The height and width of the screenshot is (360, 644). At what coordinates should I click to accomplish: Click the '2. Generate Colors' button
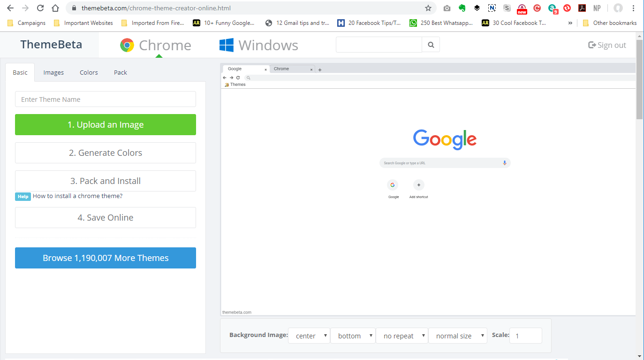click(106, 153)
